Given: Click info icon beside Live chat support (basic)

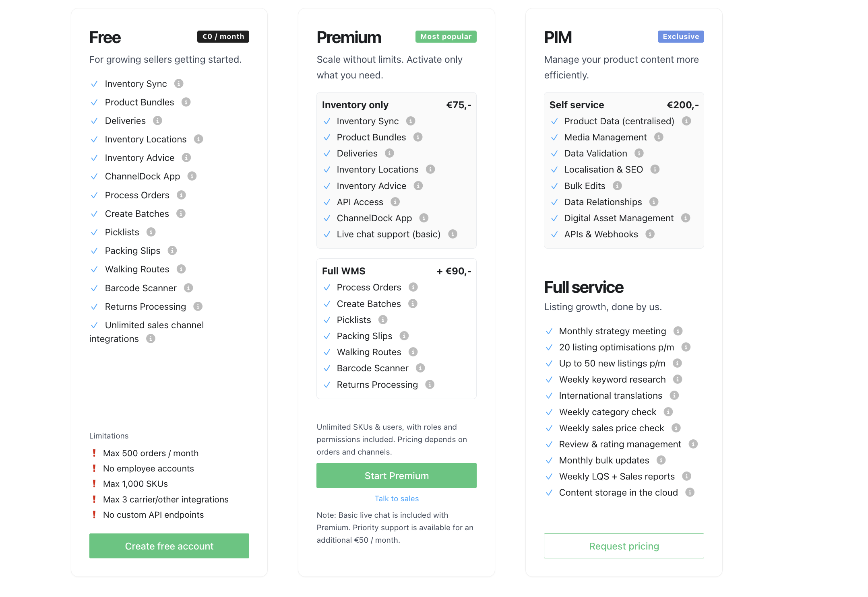Looking at the screenshot, I should [x=453, y=234].
